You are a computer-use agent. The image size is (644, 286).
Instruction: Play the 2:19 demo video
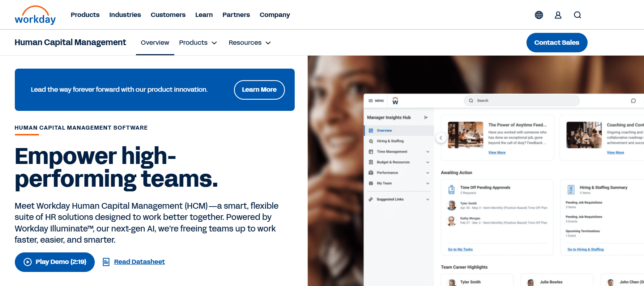(55, 262)
